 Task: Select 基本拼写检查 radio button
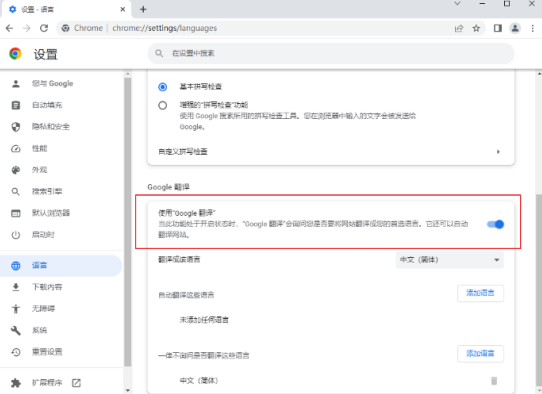(162, 86)
